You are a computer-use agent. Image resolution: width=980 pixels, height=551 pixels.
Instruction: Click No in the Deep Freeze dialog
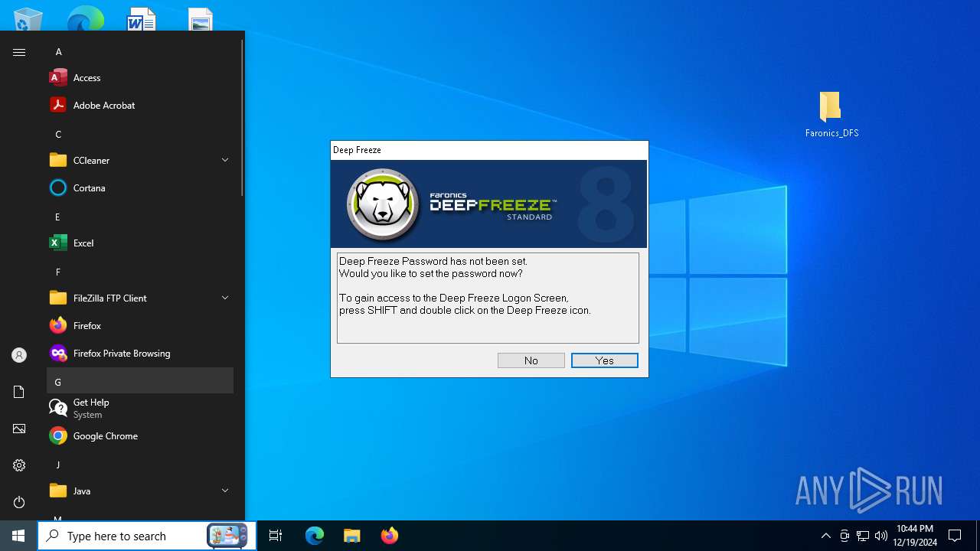point(531,360)
